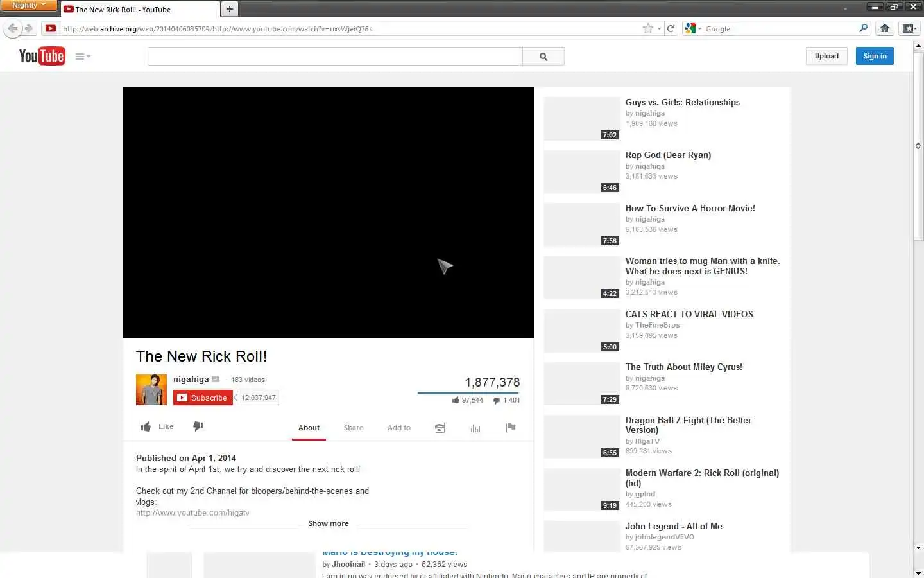Open gplnd channel link
Image resolution: width=924 pixels, height=578 pixels.
[645, 494]
